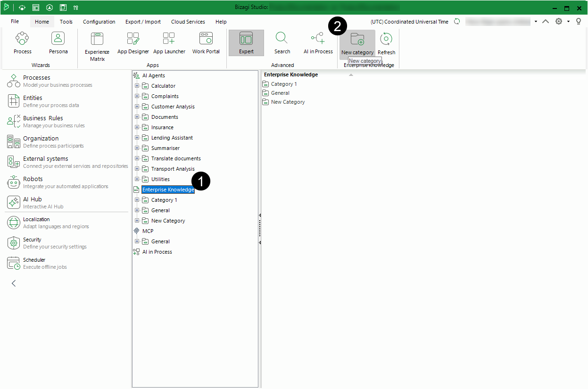
Task: Click AI in Process ribbon button
Action: click(x=318, y=43)
